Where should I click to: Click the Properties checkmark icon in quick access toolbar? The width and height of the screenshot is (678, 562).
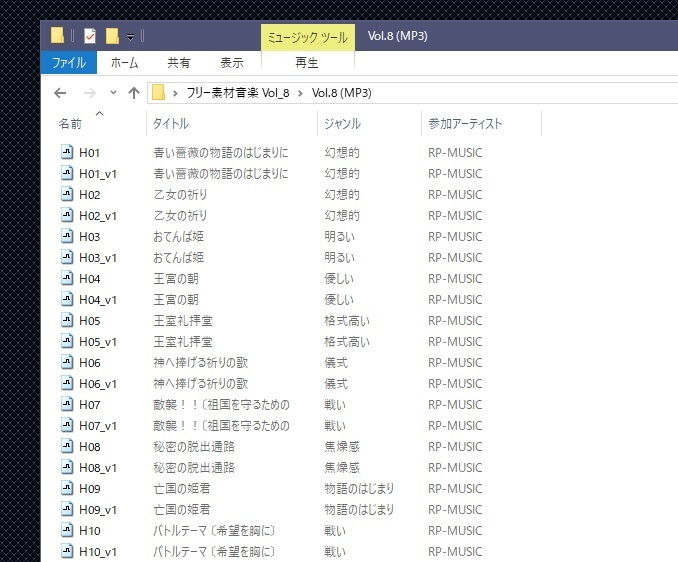90,36
